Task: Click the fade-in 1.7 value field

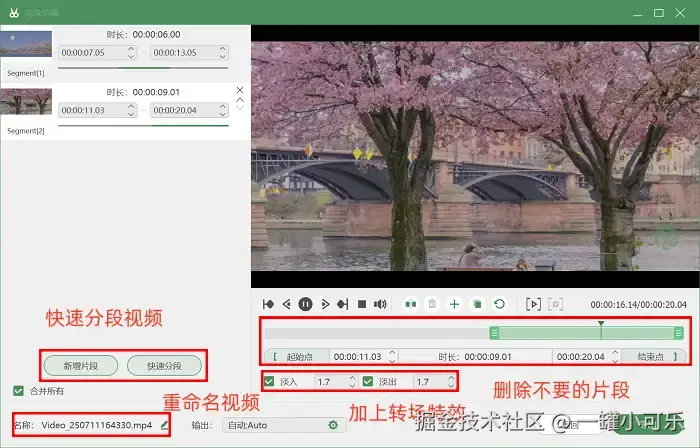Action: pos(335,382)
